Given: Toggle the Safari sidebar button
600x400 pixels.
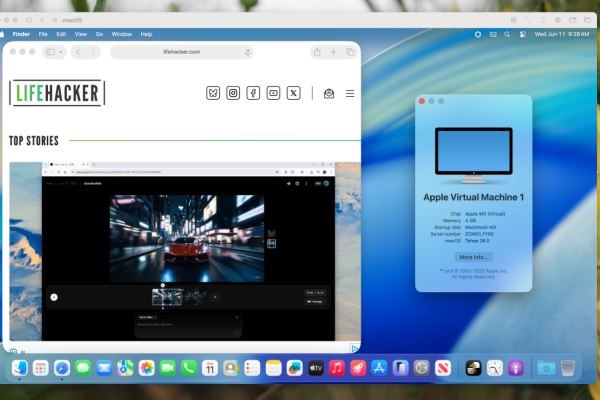Looking at the screenshot, I should 50,52.
